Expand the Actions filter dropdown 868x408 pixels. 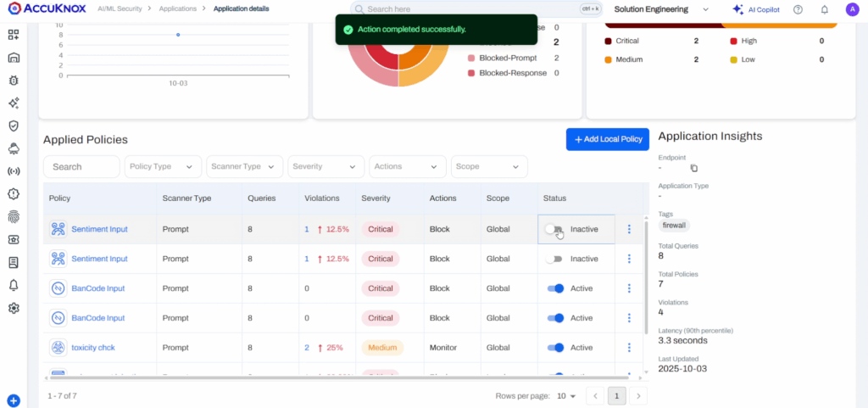click(408, 166)
